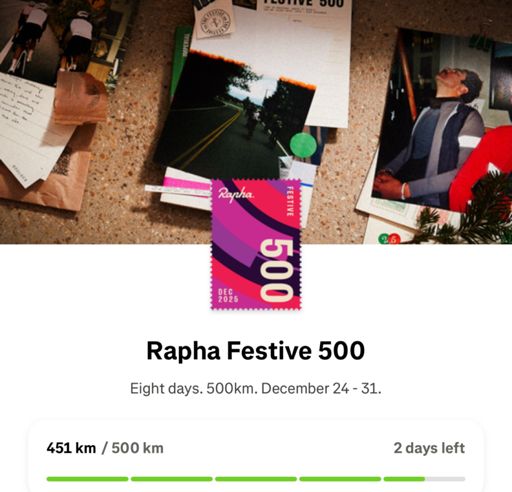Click the Rapha Festive 500 title
The width and height of the screenshot is (512, 492).
coord(256,351)
